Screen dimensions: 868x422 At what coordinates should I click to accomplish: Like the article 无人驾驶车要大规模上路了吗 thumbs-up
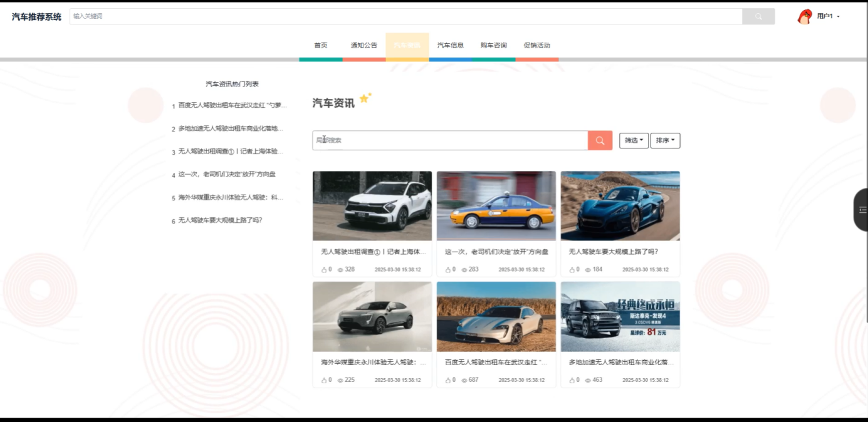click(572, 270)
